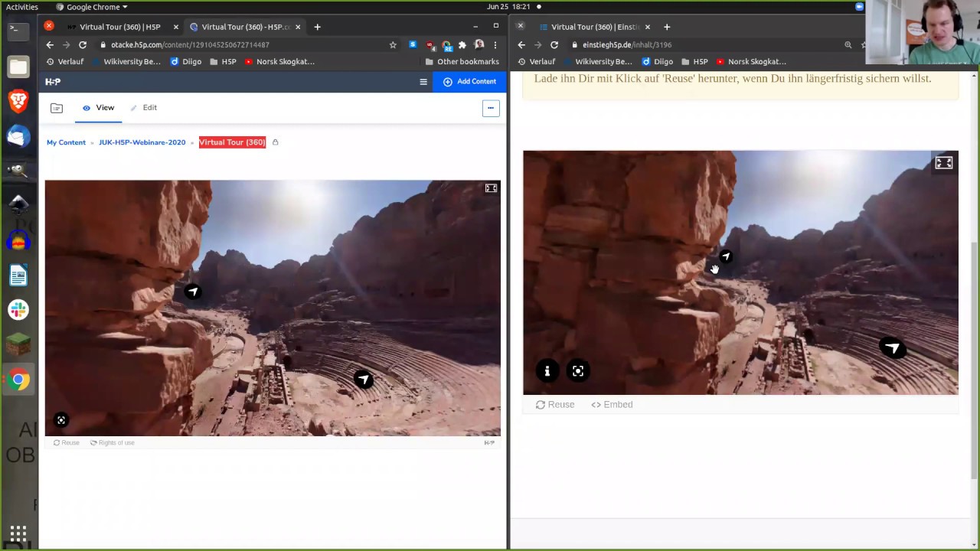Viewport: 980px width, 551px height.
Task: Expand the Other bookmarks folder
Action: tap(462, 61)
